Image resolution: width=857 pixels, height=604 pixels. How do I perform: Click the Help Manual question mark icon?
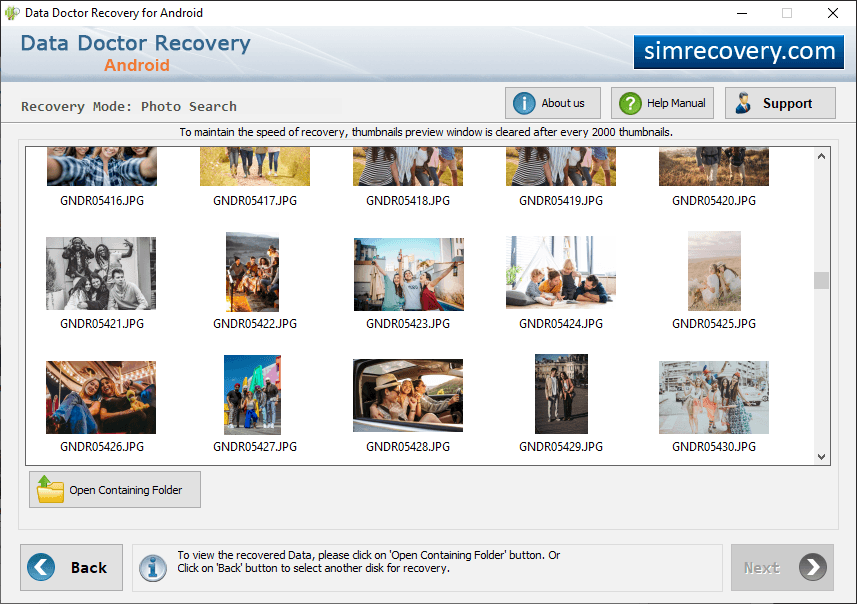coord(630,103)
